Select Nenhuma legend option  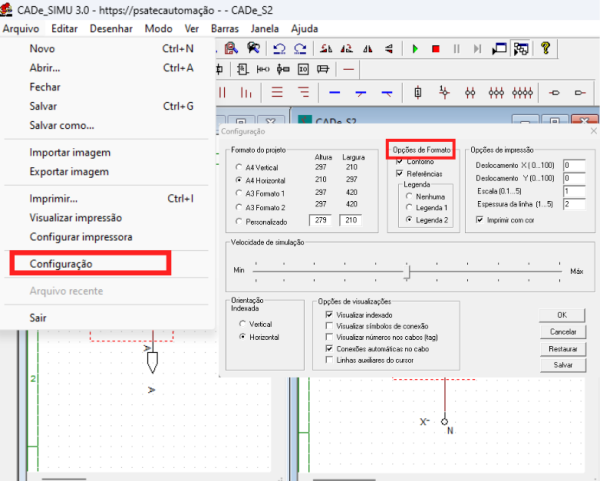(409, 196)
